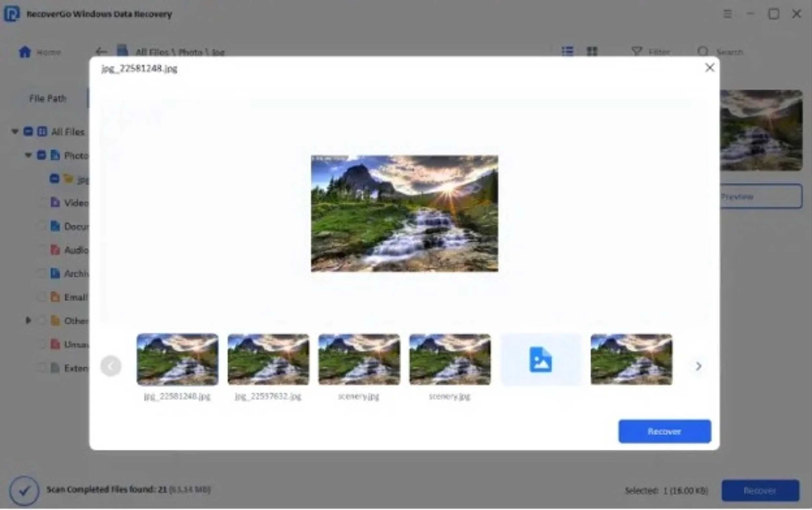The image size is (812, 510).
Task: Click the Video file type icon
Action: 55,202
